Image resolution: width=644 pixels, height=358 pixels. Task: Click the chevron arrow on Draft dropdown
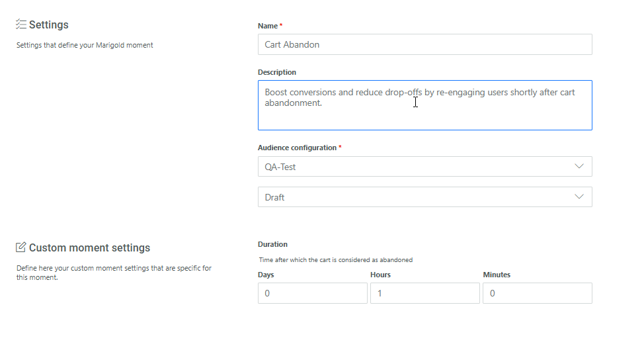pyautogui.click(x=579, y=197)
